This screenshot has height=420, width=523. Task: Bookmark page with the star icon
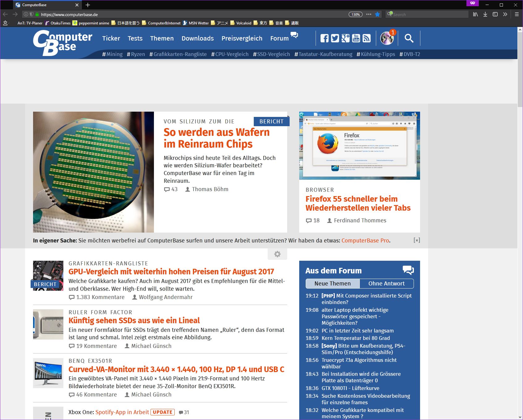coord(377,14)
